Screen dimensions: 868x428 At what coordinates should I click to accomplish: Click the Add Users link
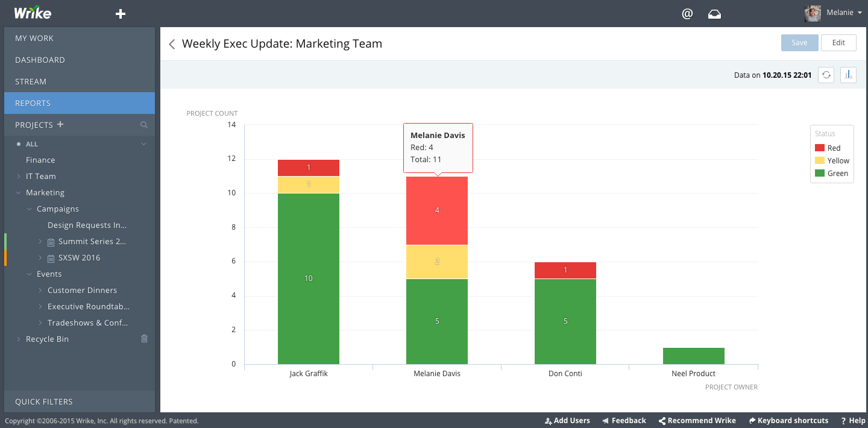pyautogui.click(x=572, y=421)
